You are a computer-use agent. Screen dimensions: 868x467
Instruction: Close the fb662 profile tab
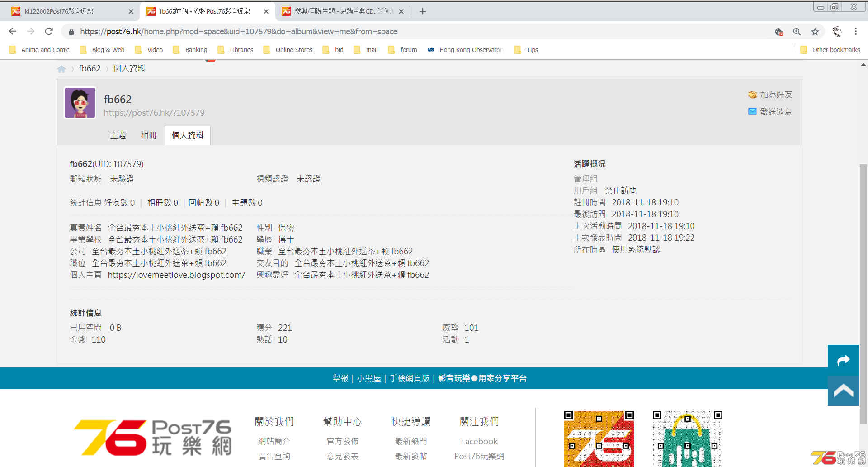pos(266,11)
